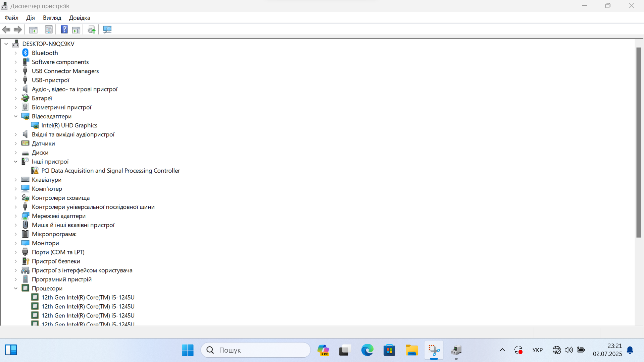Expand the Мережеві адаптери category
The width and height of the screenshot is (644, 362).
point(16,216)
